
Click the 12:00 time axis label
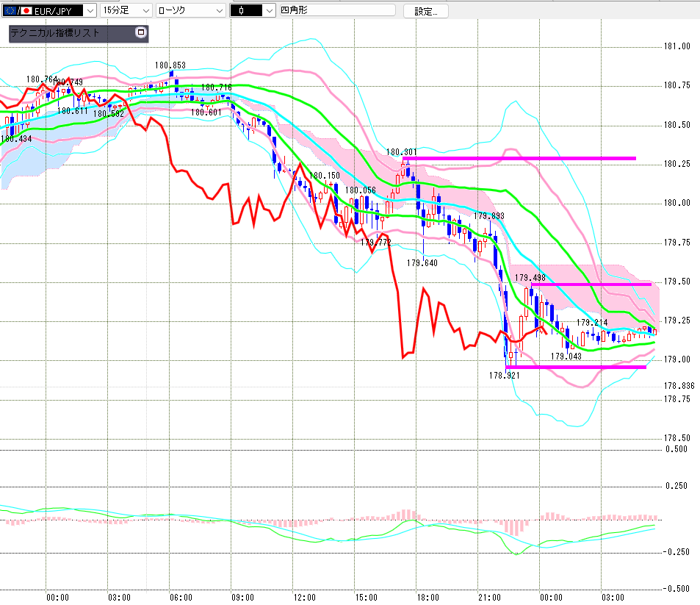pos(305,598)
